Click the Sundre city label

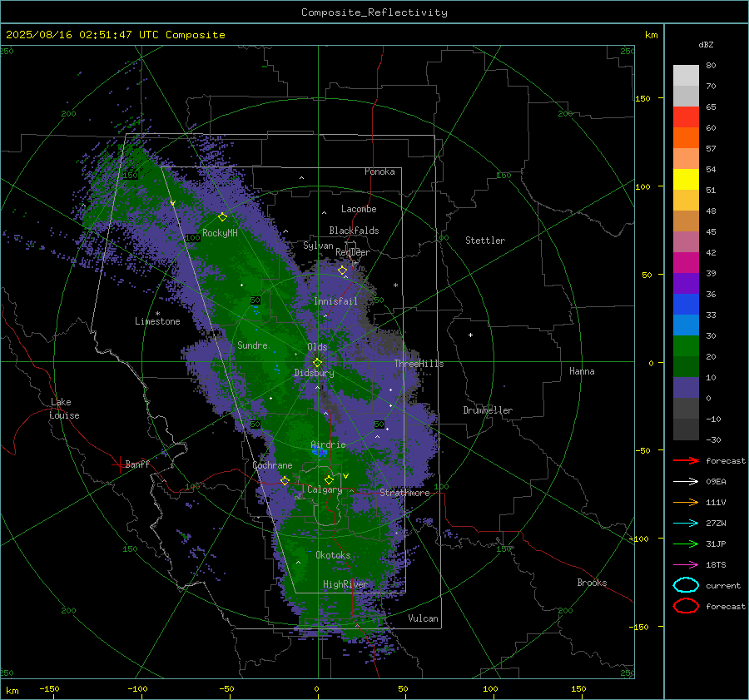pos(252,345)
